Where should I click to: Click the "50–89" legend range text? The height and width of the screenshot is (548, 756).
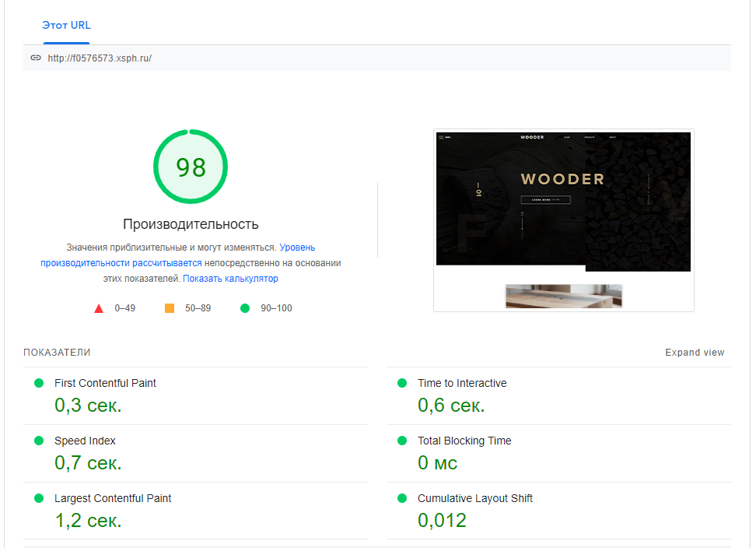pos(198,308)
